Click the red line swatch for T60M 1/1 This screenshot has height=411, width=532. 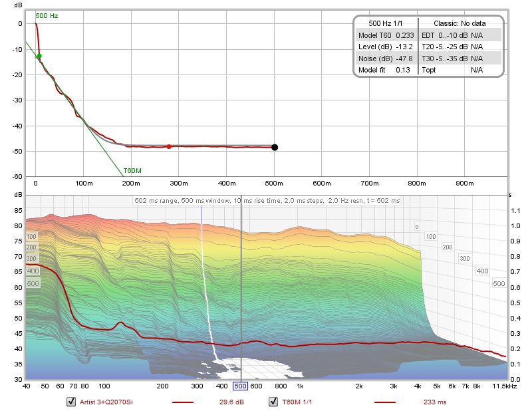coord(385,402)
